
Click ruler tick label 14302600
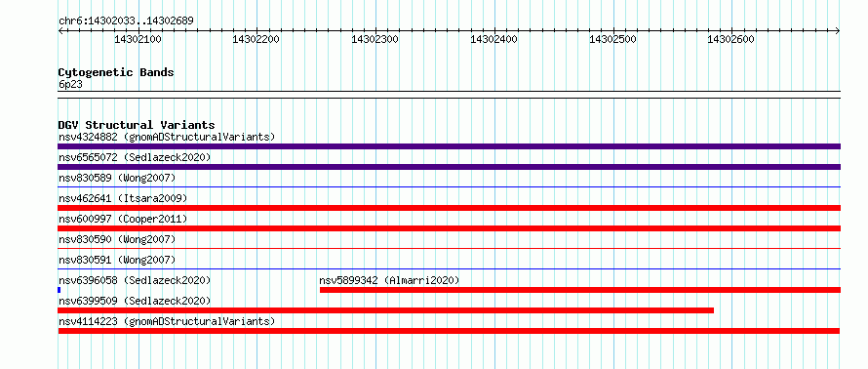pos(731,39)
